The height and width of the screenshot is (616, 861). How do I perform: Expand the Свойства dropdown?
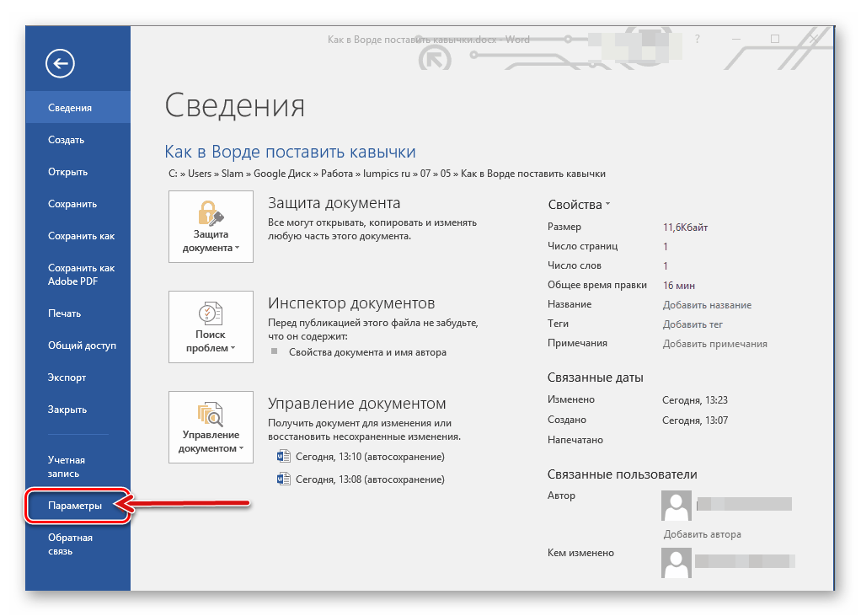pos(579,205)
